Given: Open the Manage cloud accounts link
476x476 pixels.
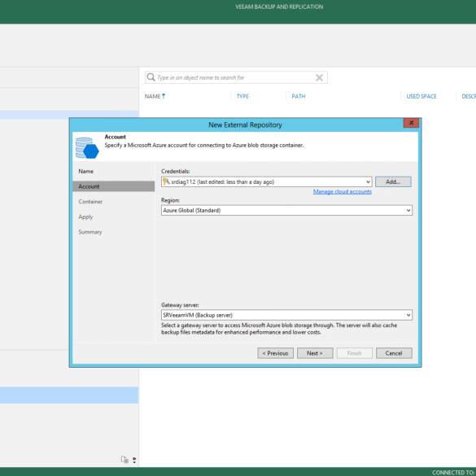Looking at the screenshot, I should 343,191.
